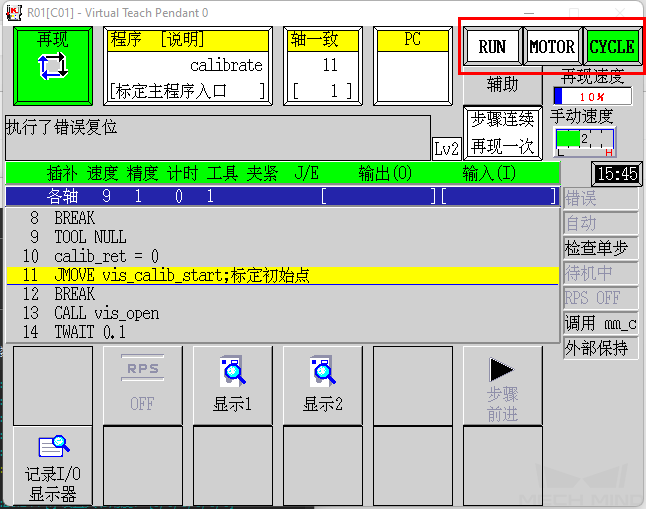Click the 步骤连续 再现一次 mode button
Image resolution: width=646 pixels, height=509 pixels.
coord(503,133)
